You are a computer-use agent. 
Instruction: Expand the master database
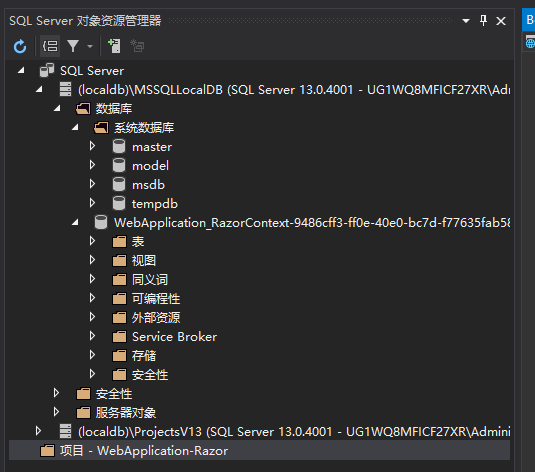pyautogui.click(x=92, y=146)
